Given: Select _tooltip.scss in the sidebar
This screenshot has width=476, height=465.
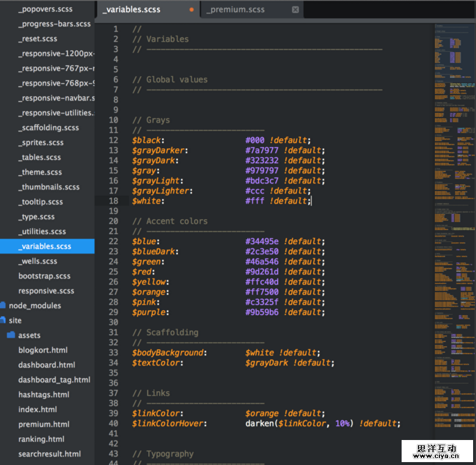Looking at the screenshot, I should click(41, 202).
